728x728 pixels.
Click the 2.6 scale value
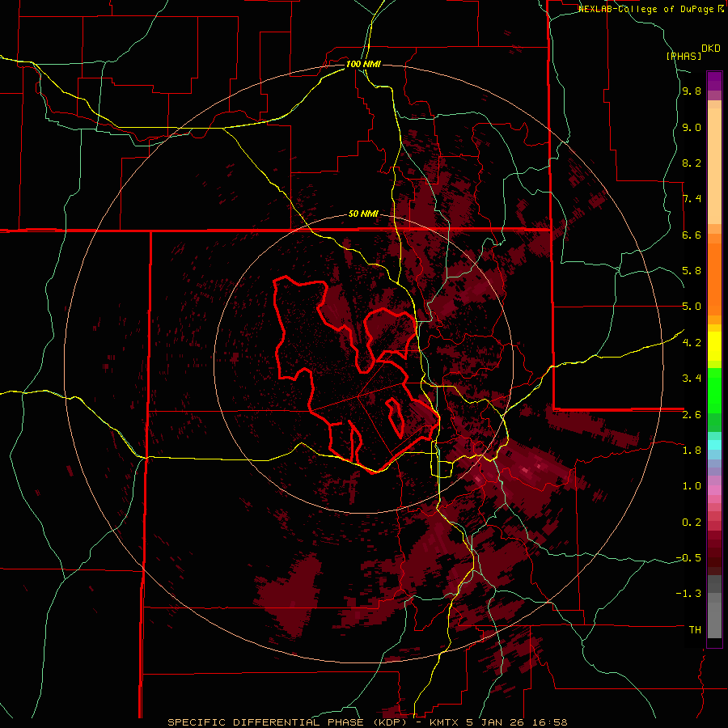[692, 415]
